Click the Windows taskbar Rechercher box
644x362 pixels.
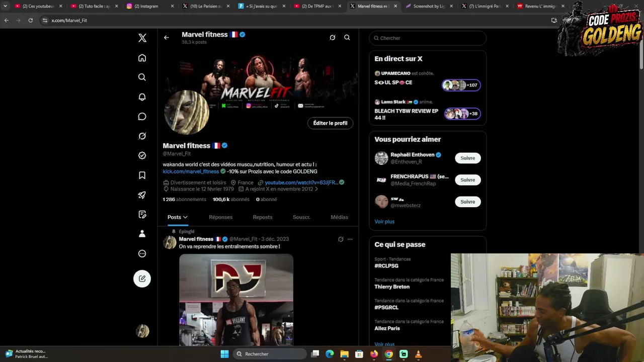[x=270, y=354]
